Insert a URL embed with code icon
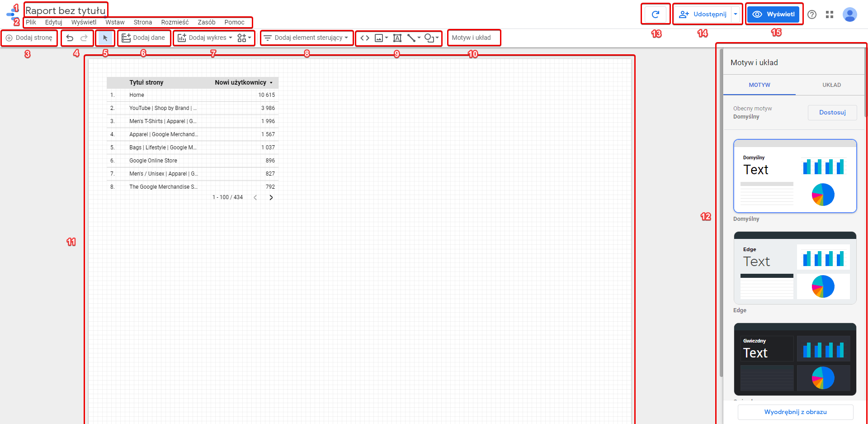Viewport: 868px width, 424px height. click(365, 38)
